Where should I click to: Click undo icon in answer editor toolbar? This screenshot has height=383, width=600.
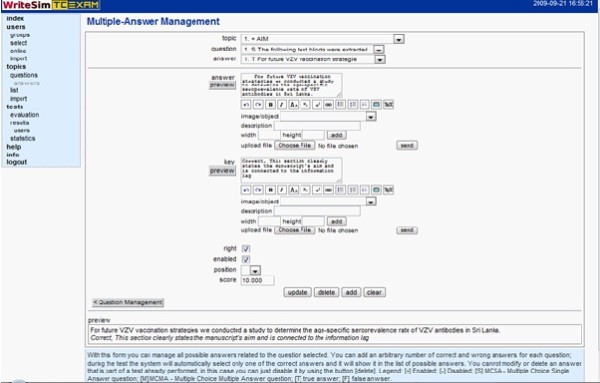246,104
